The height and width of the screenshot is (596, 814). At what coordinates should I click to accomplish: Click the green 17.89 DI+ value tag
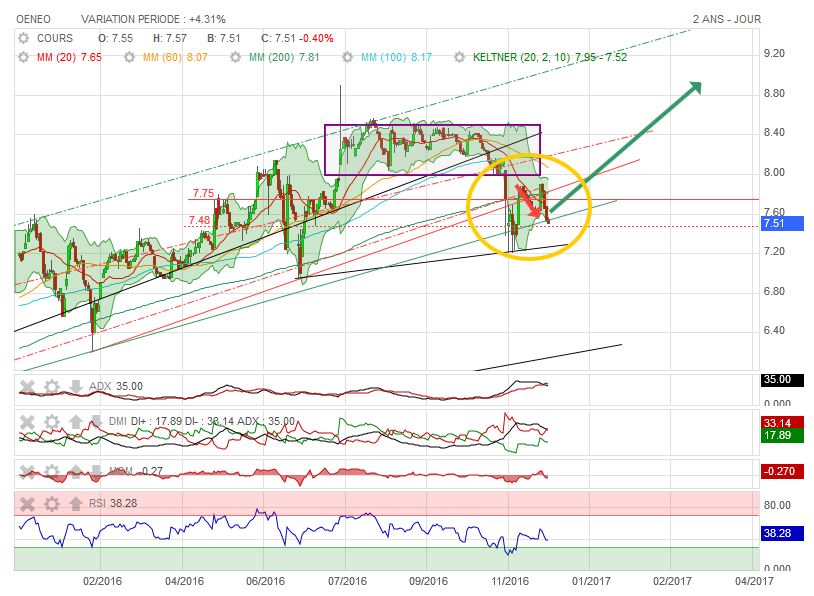(782, 436)
